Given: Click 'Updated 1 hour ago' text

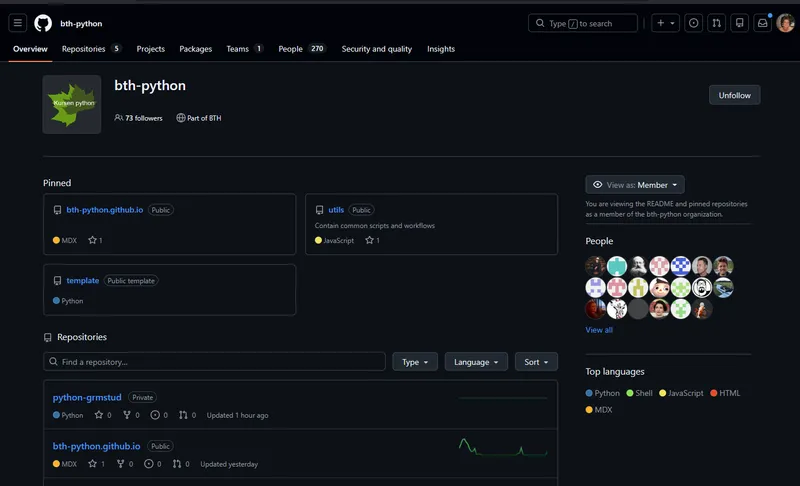Looking at the screenshot, I should [x=237, y=415].
